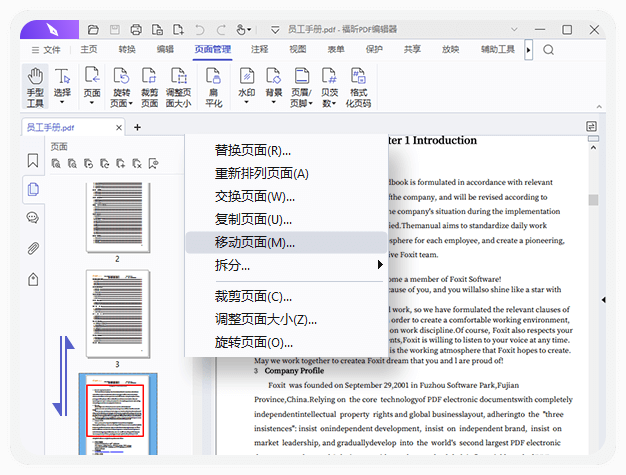Click the search magnifier icon
Viewport: 626px width, 475px height.
(x=549, y=50)
